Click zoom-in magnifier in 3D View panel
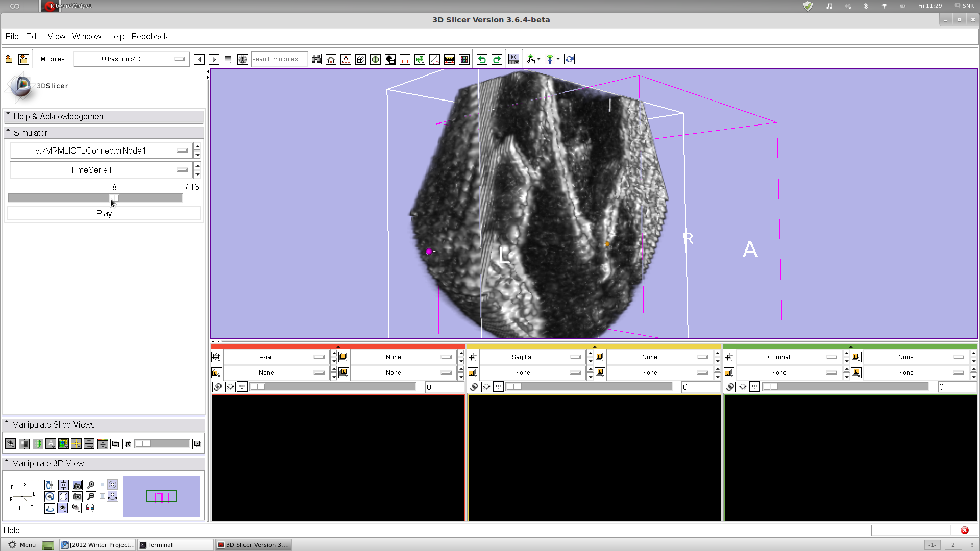This screenshot has width=980, height=551. [91, 485]
